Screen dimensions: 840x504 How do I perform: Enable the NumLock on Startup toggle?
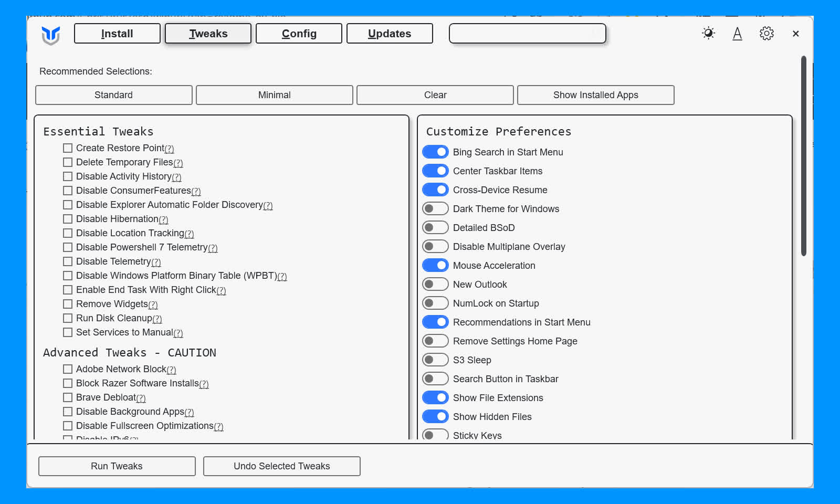coord(435,303)
